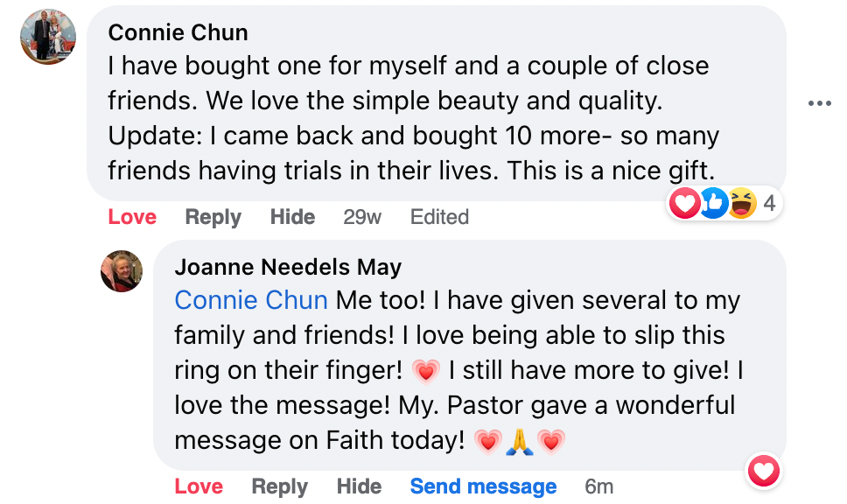847x504 pixels.
Task: Reply to Connie Chun's comment
Action: coord(213,217)
